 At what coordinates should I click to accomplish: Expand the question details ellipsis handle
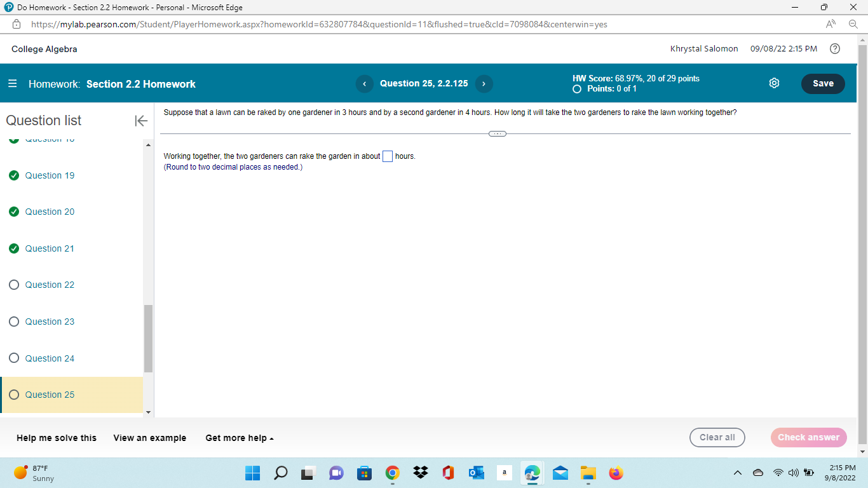point(498,133)
